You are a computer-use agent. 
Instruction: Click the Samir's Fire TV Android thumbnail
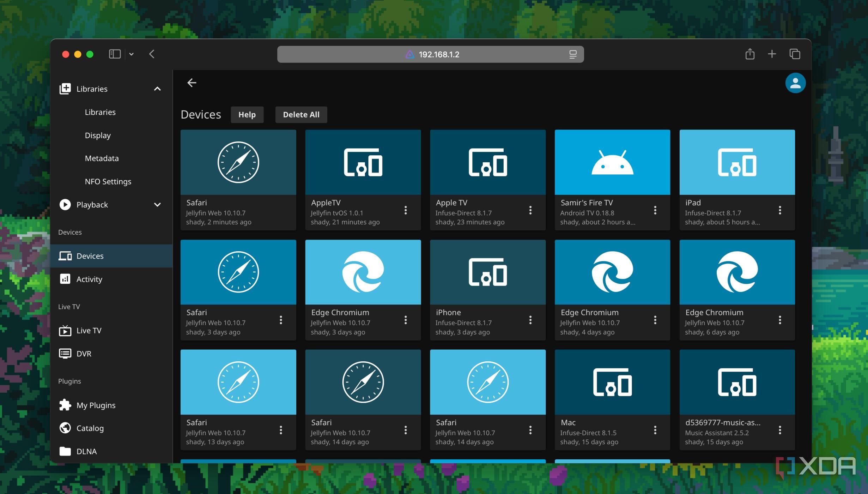tap(612, 162)
